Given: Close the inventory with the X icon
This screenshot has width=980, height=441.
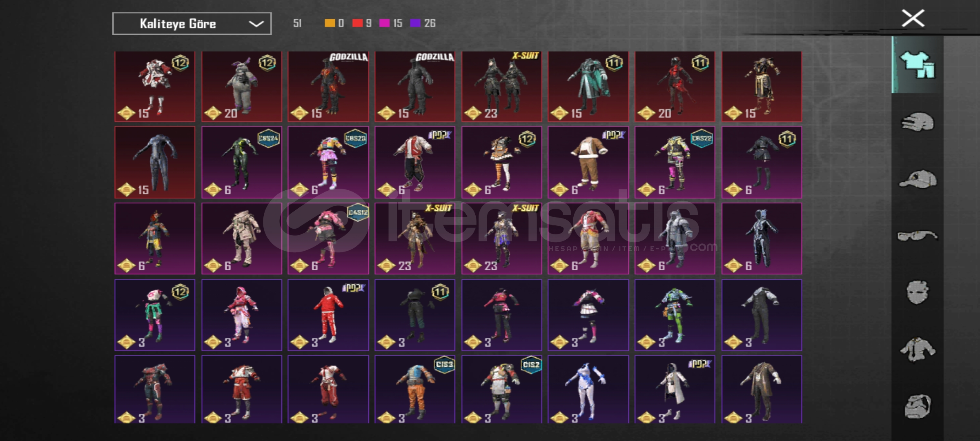Looking at the screenshot, I should (x=913, y=18).
